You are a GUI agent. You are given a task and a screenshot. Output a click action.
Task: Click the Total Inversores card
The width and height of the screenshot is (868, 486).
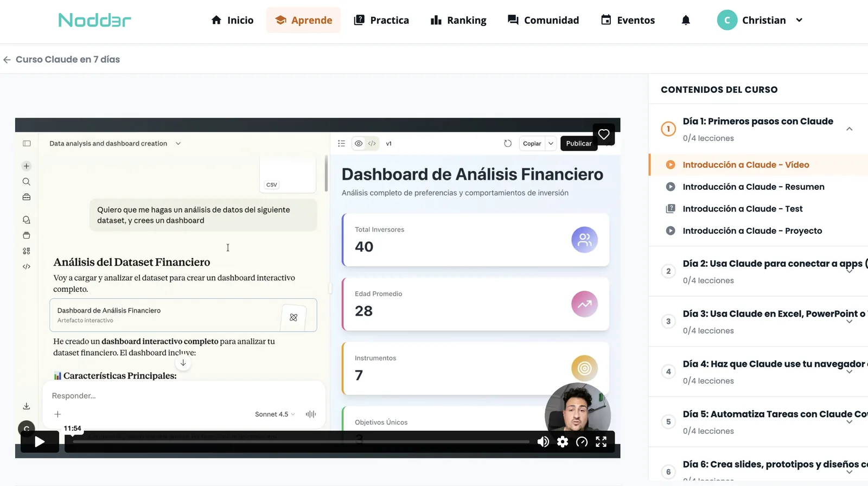click(475, 240)
